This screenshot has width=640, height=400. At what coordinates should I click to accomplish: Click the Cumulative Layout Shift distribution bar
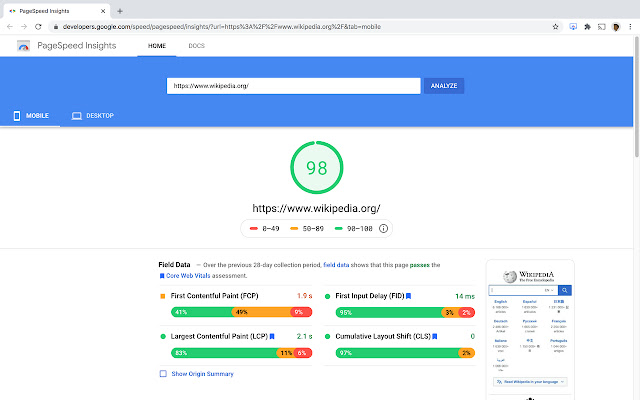[x=405, y=353]
